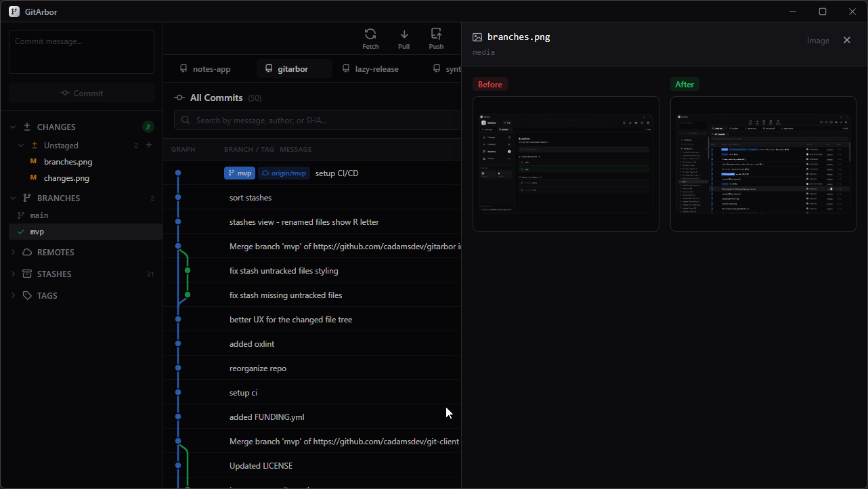The height and width of the screenshot is (489, 868).
Task: Collapse the CHANGES section
Action: pyautogui.click(x=13, y=127)
